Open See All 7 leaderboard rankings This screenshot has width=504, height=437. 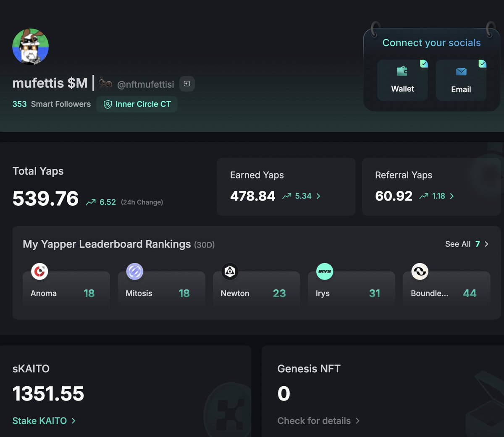pos(467,244)
